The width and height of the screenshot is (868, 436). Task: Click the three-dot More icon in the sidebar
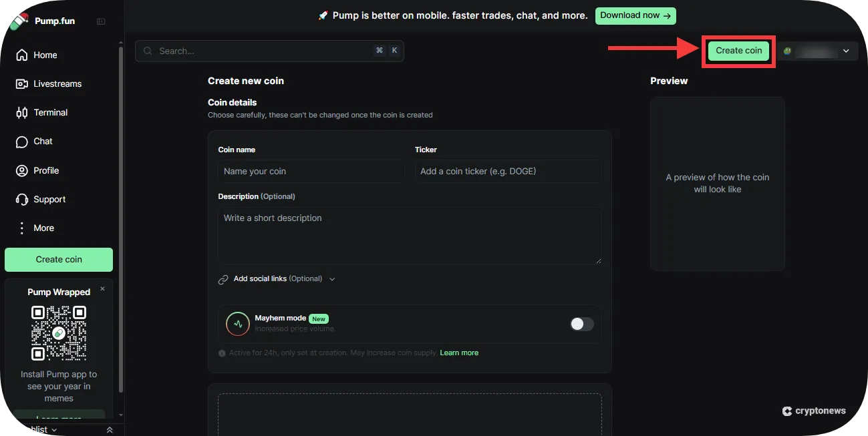22,228
